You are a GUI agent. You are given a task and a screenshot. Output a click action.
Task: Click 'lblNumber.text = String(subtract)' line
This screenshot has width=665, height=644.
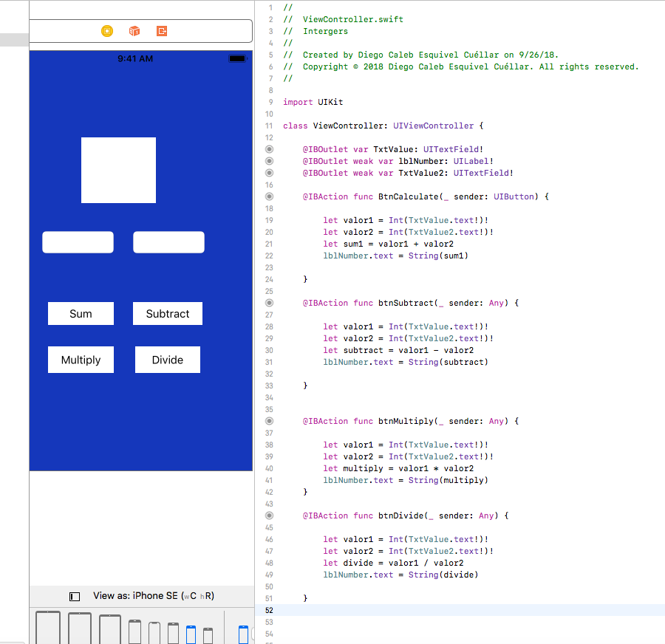(x=406, y=362)
